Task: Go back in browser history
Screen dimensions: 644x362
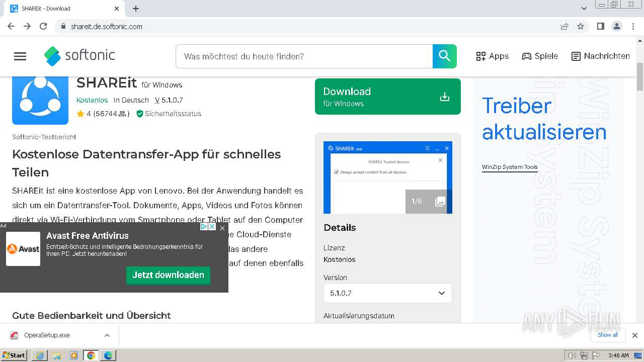Action: (x=11, y=26)
